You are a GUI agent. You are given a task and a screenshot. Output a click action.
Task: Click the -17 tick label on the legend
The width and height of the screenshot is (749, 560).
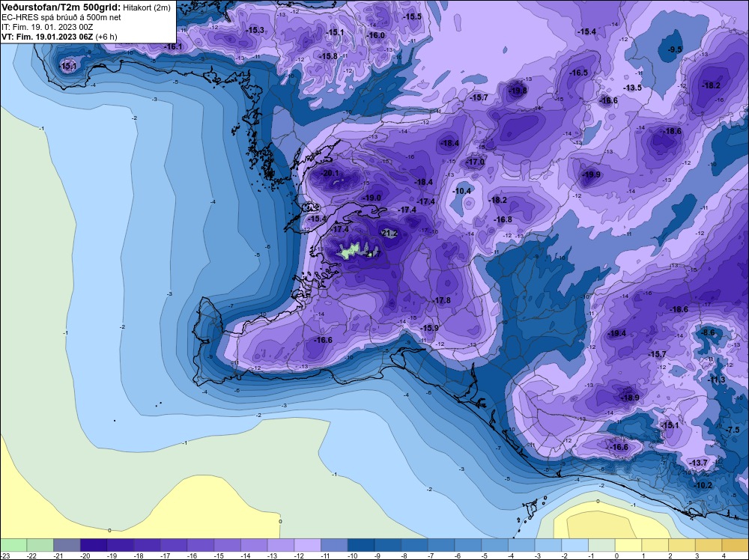166,556
